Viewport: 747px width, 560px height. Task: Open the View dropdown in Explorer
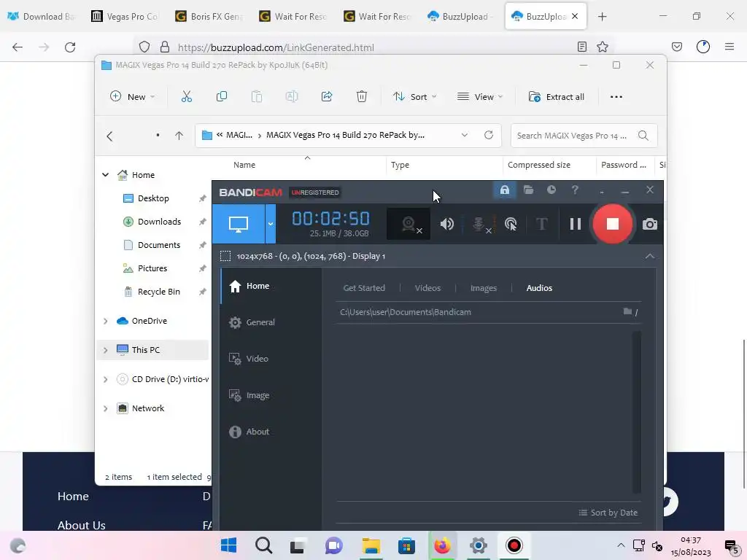pos(480,97)
